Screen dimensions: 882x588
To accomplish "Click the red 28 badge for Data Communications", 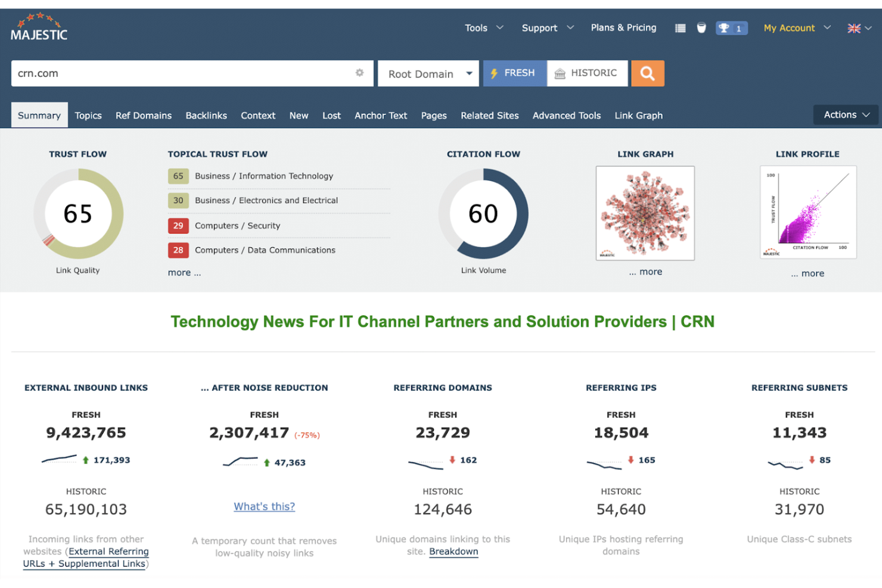I will tap(178, 250).
